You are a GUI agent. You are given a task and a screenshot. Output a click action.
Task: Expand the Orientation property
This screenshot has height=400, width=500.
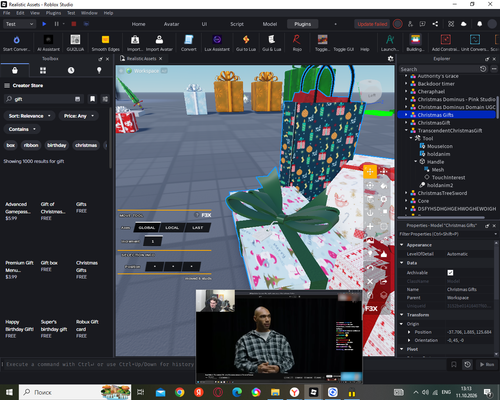click(409, 340)
